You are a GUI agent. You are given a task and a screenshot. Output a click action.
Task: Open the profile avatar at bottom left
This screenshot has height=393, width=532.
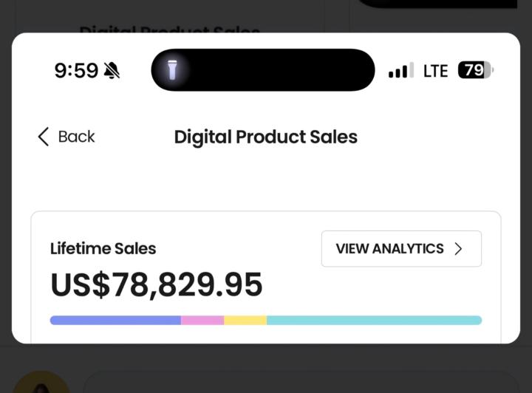tap(41, 383)
